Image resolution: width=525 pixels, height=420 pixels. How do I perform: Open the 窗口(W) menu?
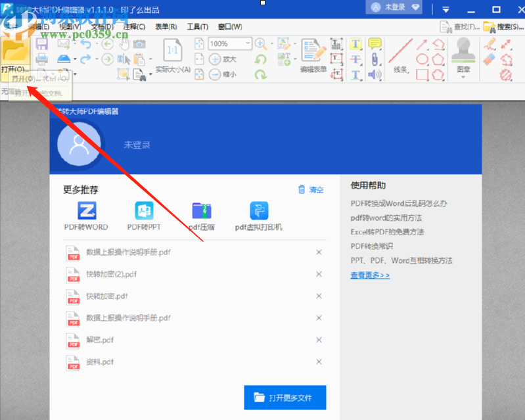click(230, 27)
